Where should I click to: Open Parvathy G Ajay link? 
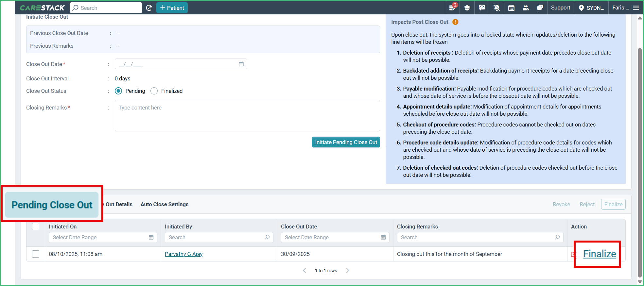coord(183,254)
